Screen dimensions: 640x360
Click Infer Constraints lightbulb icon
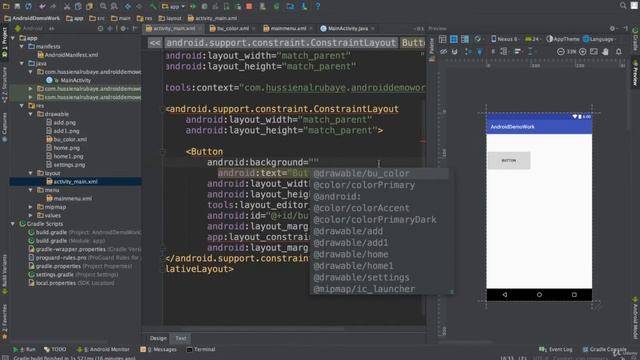(x=480, y=51)
